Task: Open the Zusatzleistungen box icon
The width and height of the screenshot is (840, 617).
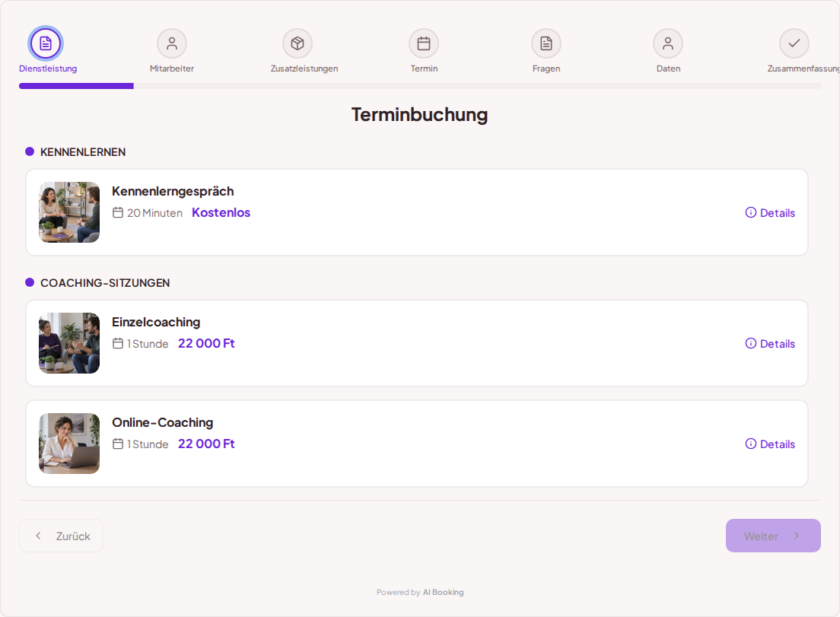Action: [297, 43]
